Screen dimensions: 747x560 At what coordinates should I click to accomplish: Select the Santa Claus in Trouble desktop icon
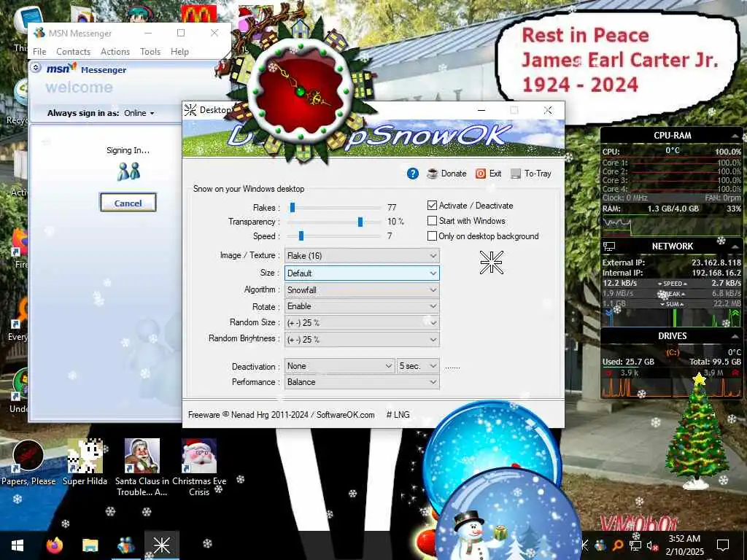pos(142,467)
